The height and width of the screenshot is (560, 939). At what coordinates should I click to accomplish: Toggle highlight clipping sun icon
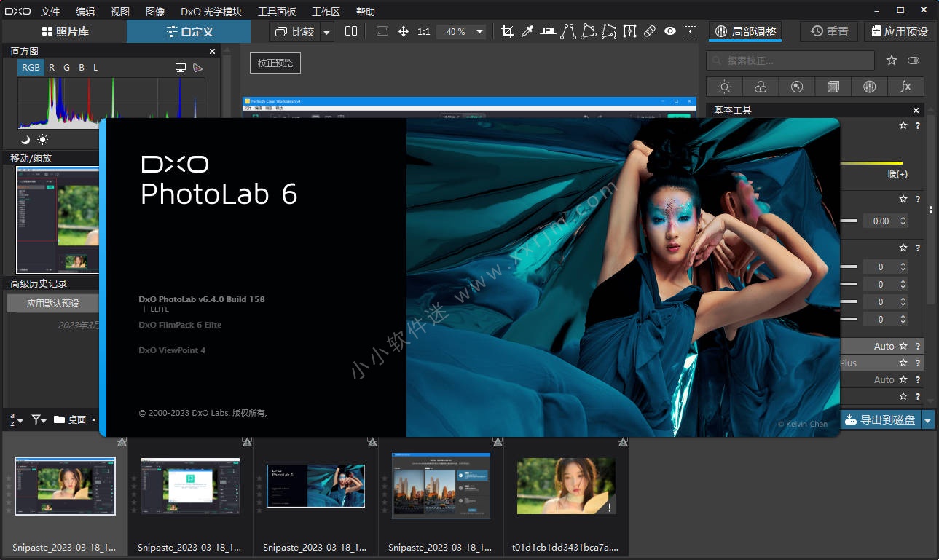[43, 140]
